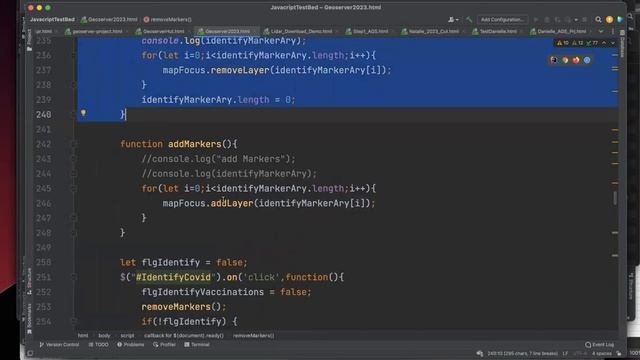Click the warnings count indicator showing 10
The image size is (640, 360).
coord(563,42)
